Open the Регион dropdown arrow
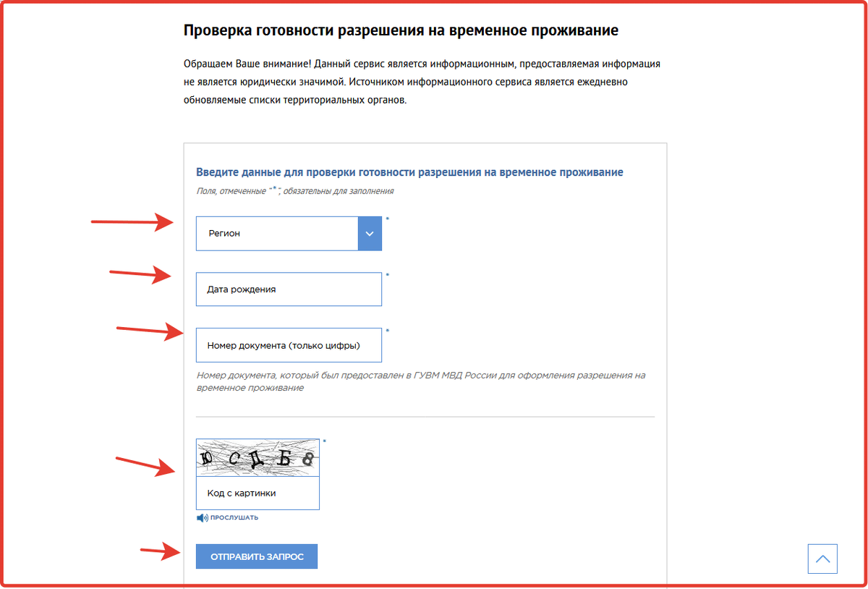Image resolution: width=868 pixels, height=589 pixels. tap(370, 234)
